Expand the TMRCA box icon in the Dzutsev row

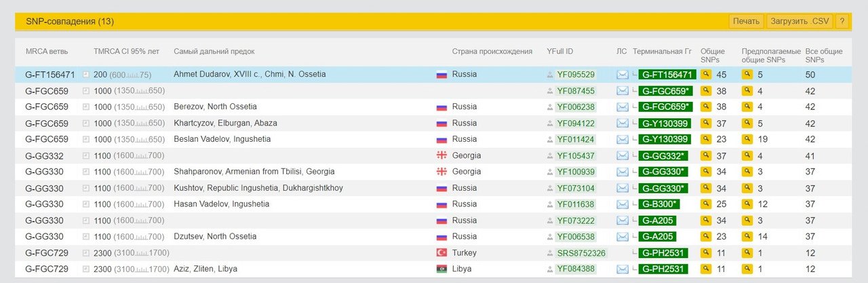[x=86, y=237]
